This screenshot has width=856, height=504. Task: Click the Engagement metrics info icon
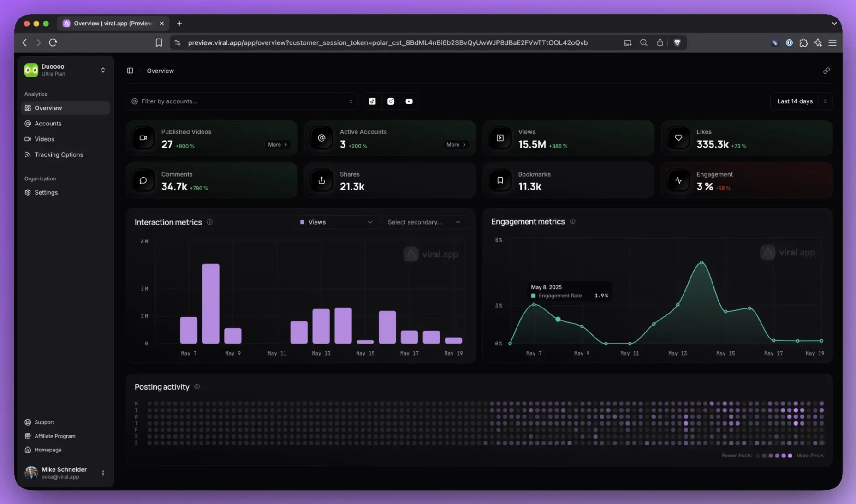pyautogui.click(x=572, y=222)
